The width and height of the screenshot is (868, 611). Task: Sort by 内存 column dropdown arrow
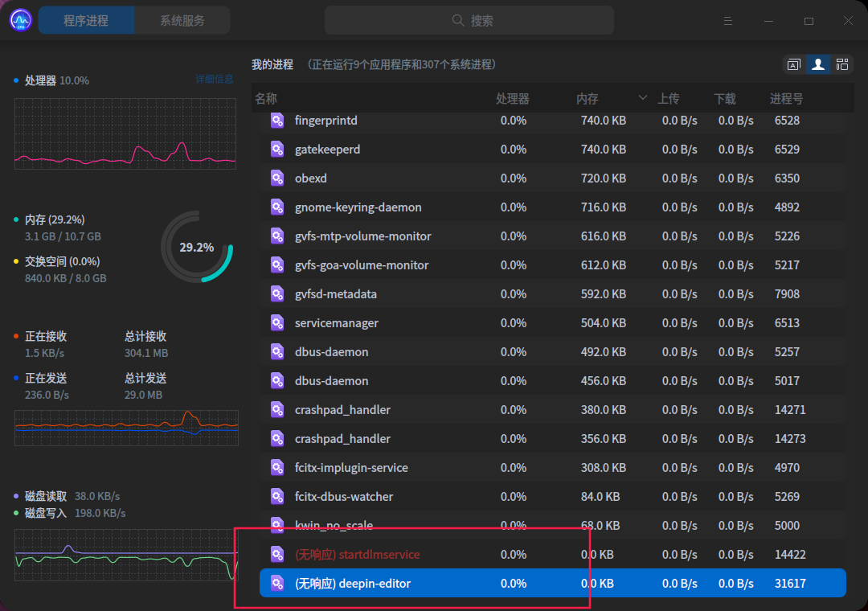click(642, 98)
